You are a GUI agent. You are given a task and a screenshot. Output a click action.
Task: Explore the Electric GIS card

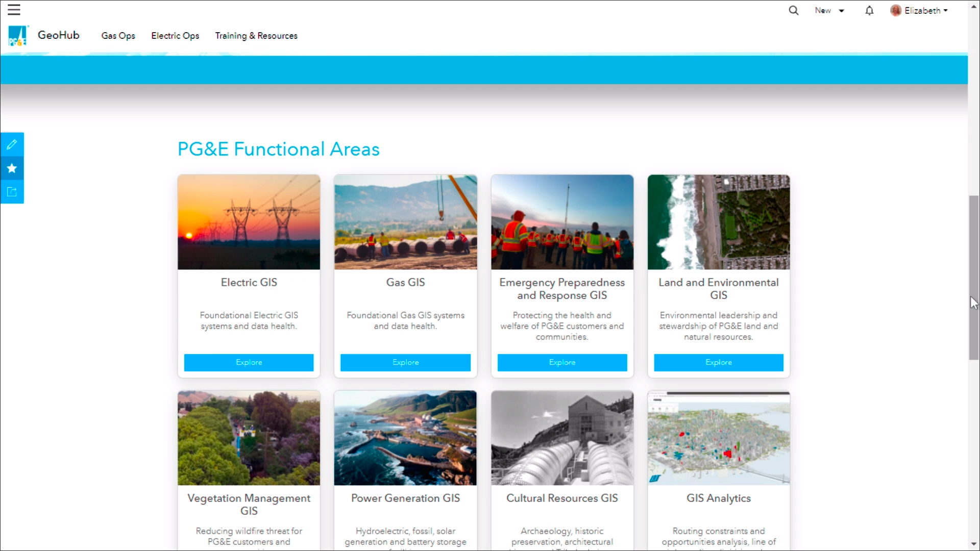pos(249,362)
